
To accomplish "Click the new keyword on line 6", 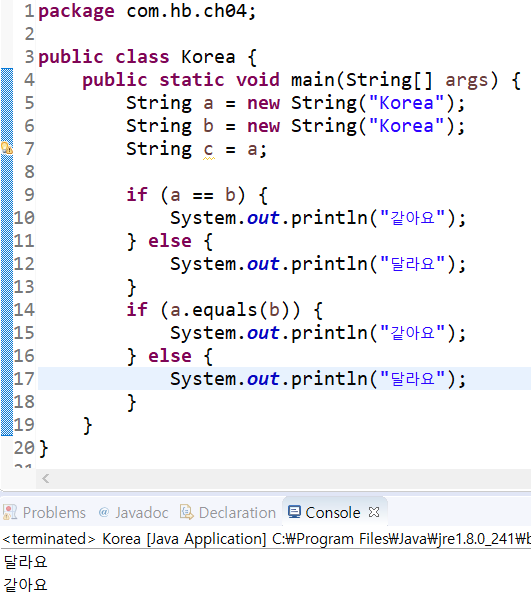I will click(263, 126).
